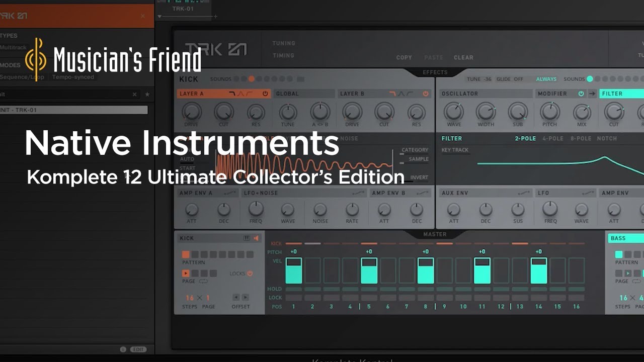The height and width of the screenshot is (362, 644).
Task: Click the page loop icon in Kick panel
Action: 204,281
